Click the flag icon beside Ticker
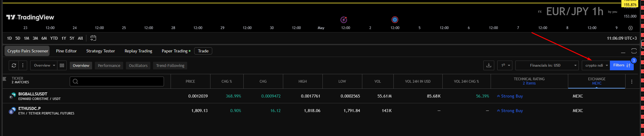This screenshot has height=136, width=644. pos(5,79)
